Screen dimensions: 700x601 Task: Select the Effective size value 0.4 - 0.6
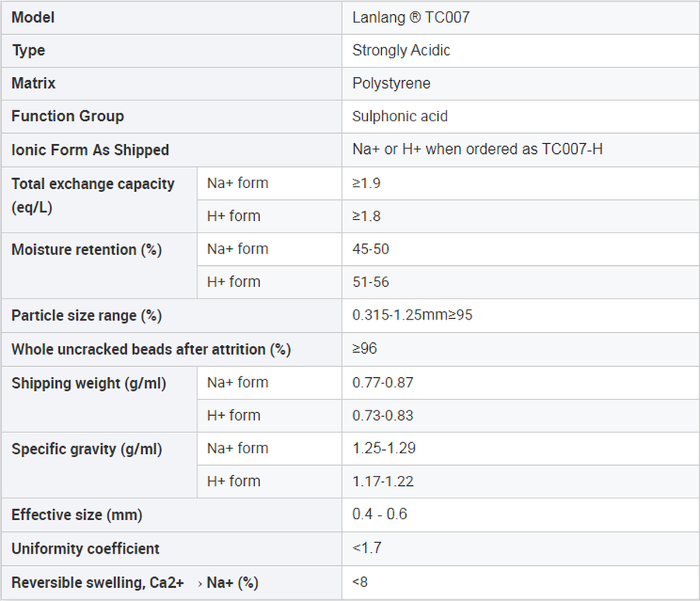[380, 515]
